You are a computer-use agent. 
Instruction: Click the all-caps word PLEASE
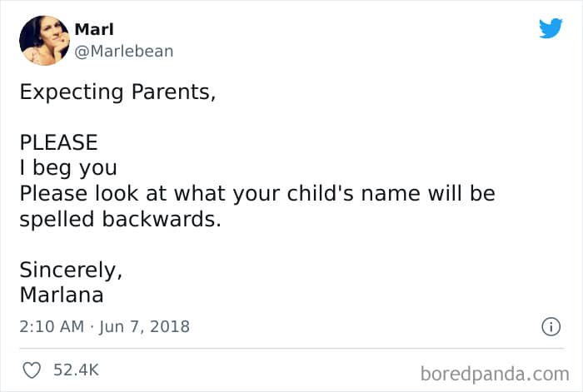coord(58,142)
